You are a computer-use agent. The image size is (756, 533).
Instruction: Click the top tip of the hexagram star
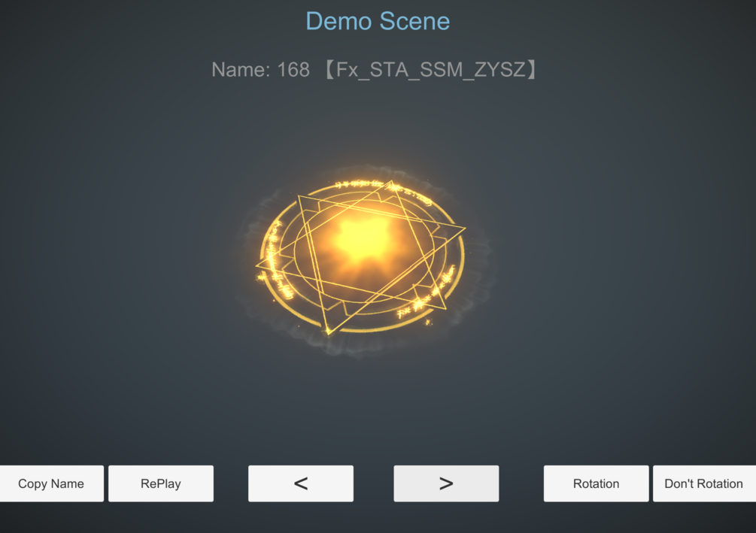coord(391,183)
